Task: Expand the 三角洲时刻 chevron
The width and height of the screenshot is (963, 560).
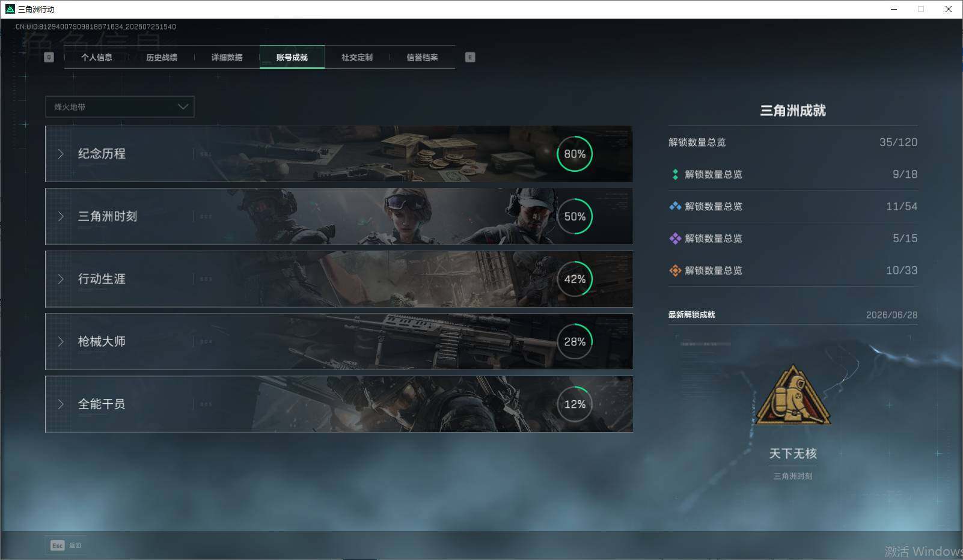Action: click(61, 216)
